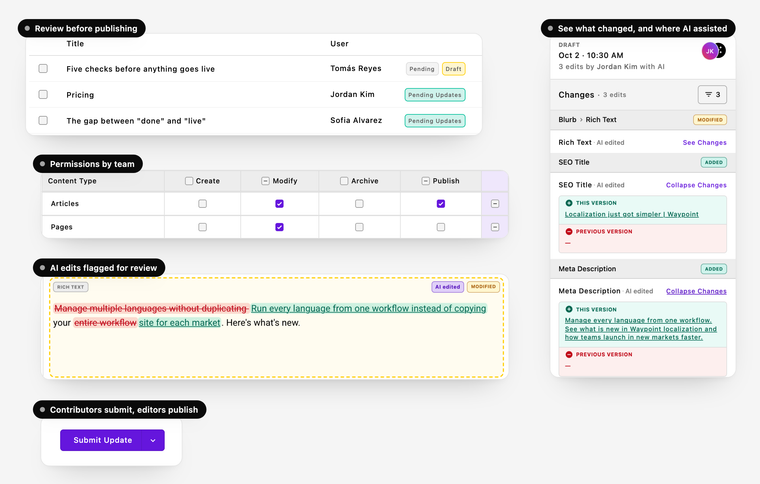Toggle the Modify column header checkbox

[x=265, y=181]
